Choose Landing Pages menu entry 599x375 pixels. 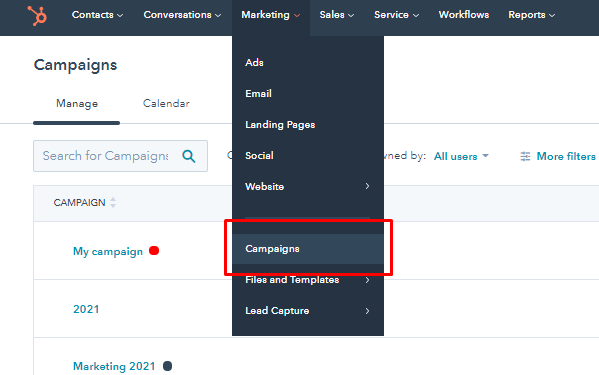pos(308,124)
